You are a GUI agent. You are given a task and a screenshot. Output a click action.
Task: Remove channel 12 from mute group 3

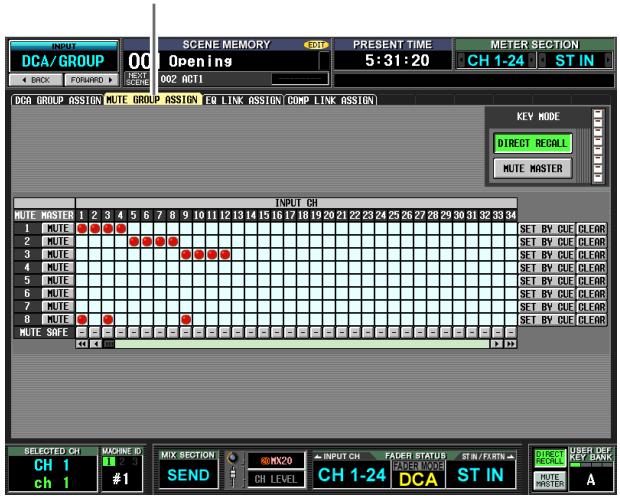(x=225, y=255)
